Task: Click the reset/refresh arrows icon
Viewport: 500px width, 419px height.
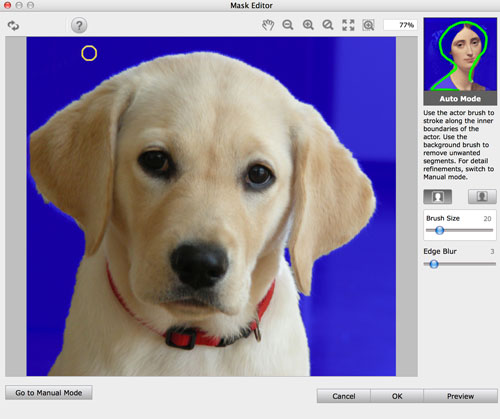Action: [13, 26]
